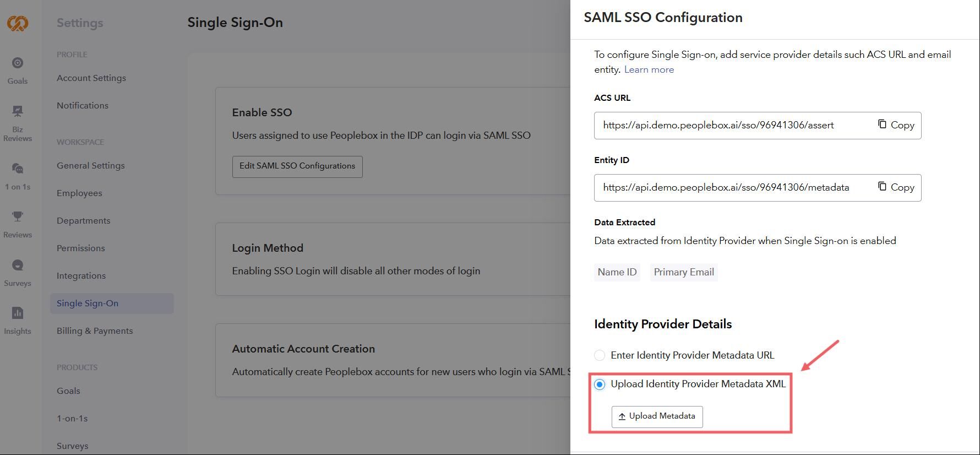Open the Reviews trophy icon

click(x=18, y=217)
